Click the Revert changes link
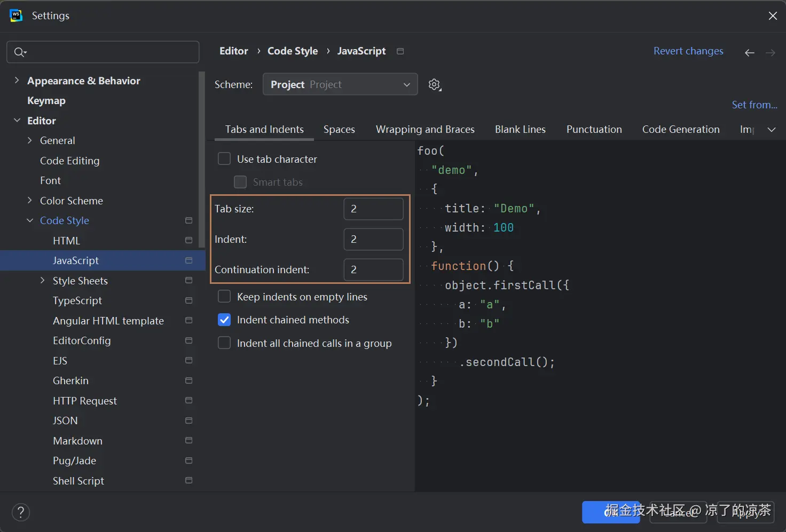Image resolution: width=786 pixels, height=532 pixels. point(688,51)
